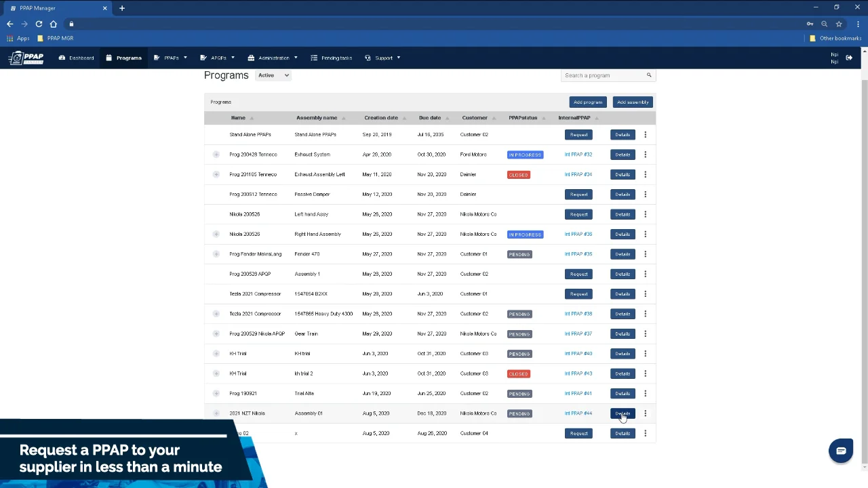Click the logout icon in the top bar
Screen dimensions: 868x488
tap(849, 58)
